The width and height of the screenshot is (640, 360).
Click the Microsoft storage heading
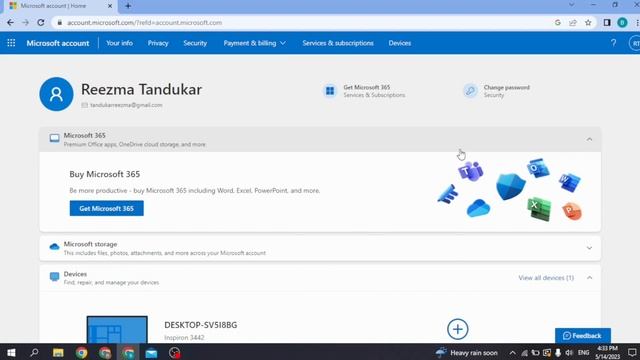tap(90, 244)
